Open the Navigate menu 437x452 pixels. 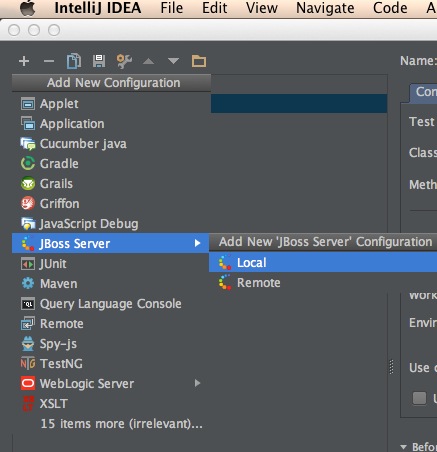[x=325, y=8]
